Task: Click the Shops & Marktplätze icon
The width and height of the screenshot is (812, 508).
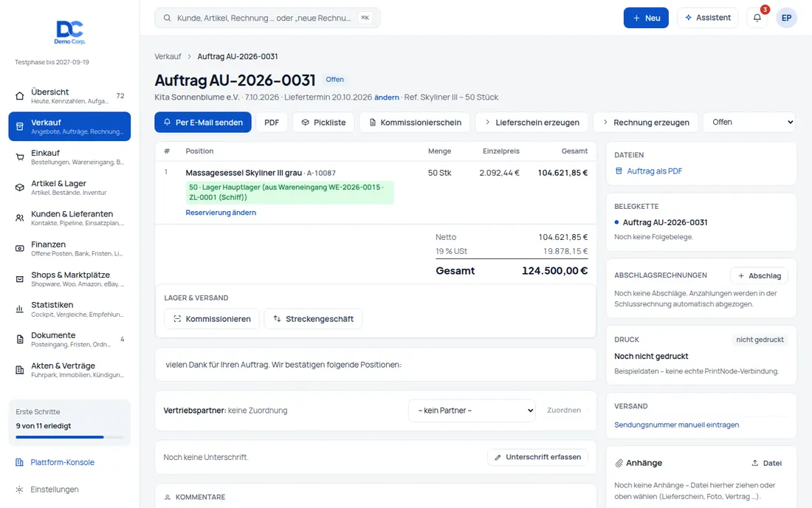Action: click(20, 279)
